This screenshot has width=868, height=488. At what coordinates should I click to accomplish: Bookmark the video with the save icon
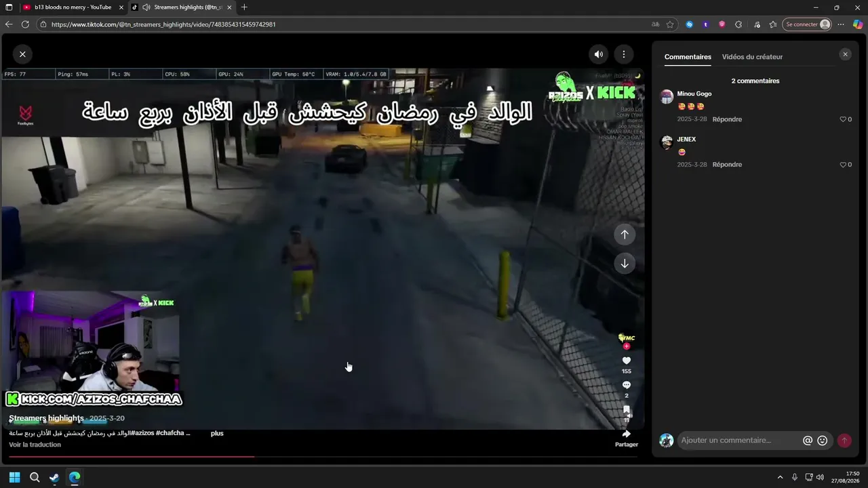tap(627, 410)
